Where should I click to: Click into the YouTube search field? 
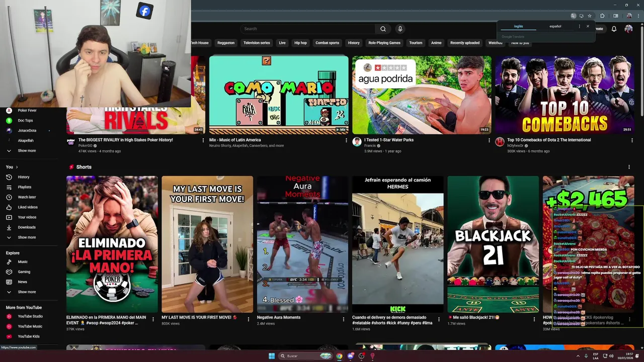click(307, 29)
